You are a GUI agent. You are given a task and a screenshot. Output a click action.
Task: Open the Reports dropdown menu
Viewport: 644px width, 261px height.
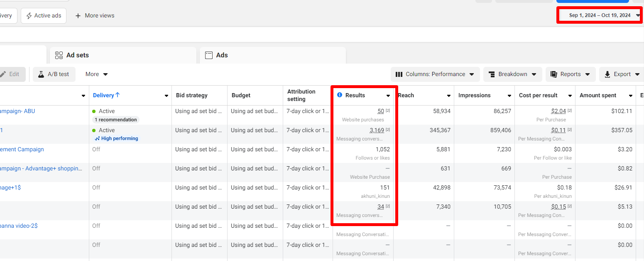570,74
